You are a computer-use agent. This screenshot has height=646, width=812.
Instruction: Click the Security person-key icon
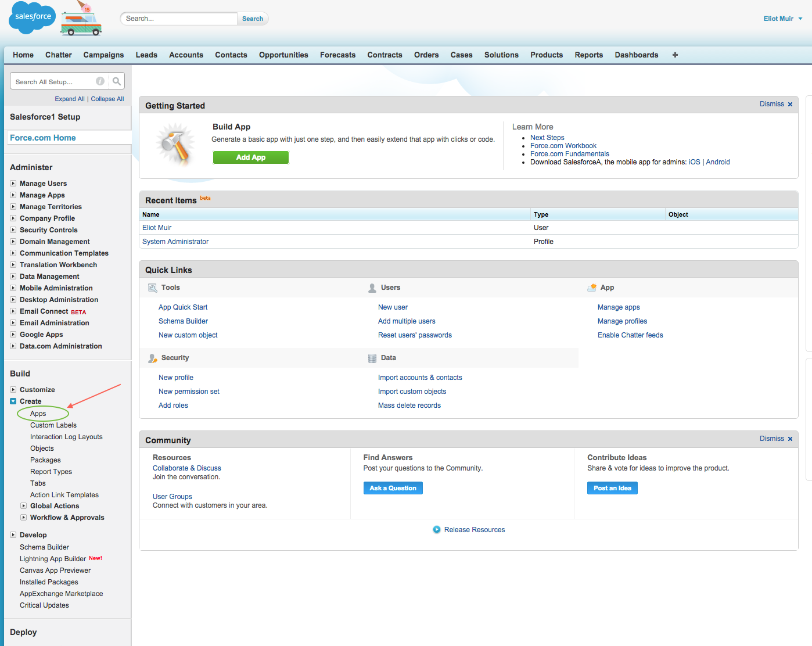click(x=153, y=358)
